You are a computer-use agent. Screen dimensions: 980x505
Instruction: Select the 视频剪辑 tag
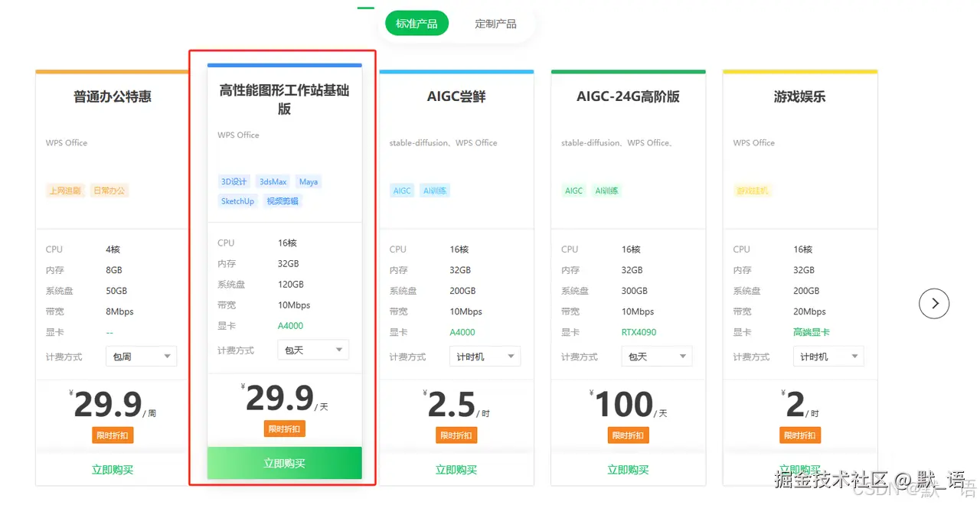(283, 201)
